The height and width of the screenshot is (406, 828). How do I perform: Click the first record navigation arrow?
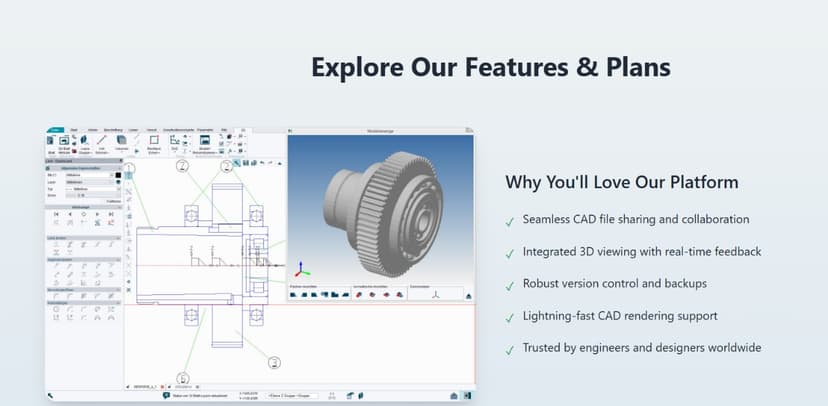54,214
